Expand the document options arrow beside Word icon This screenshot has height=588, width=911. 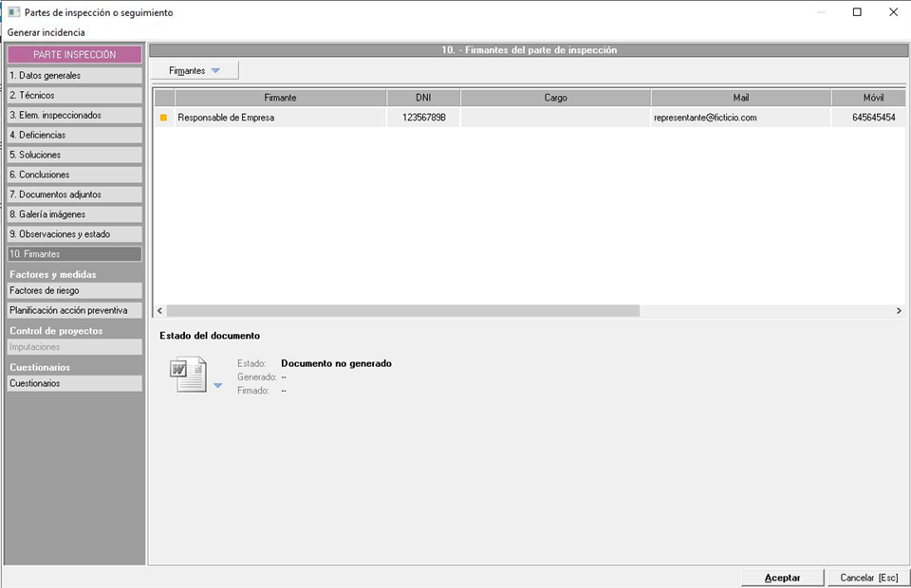click(x=217, y=385)
